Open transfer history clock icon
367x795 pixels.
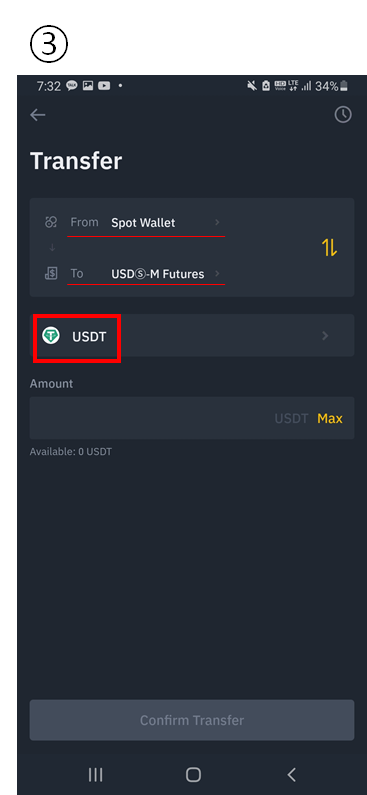[343, 115]
